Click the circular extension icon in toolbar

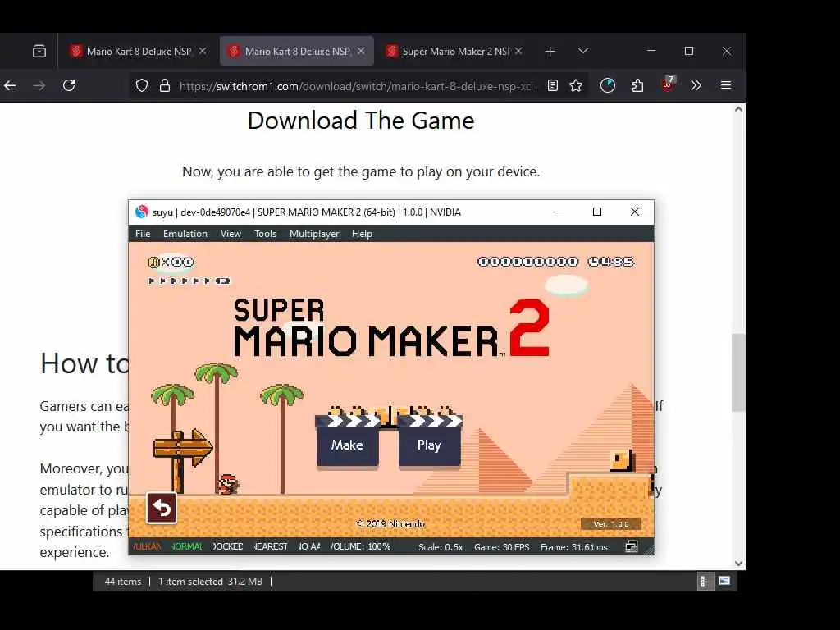[608, 85]
